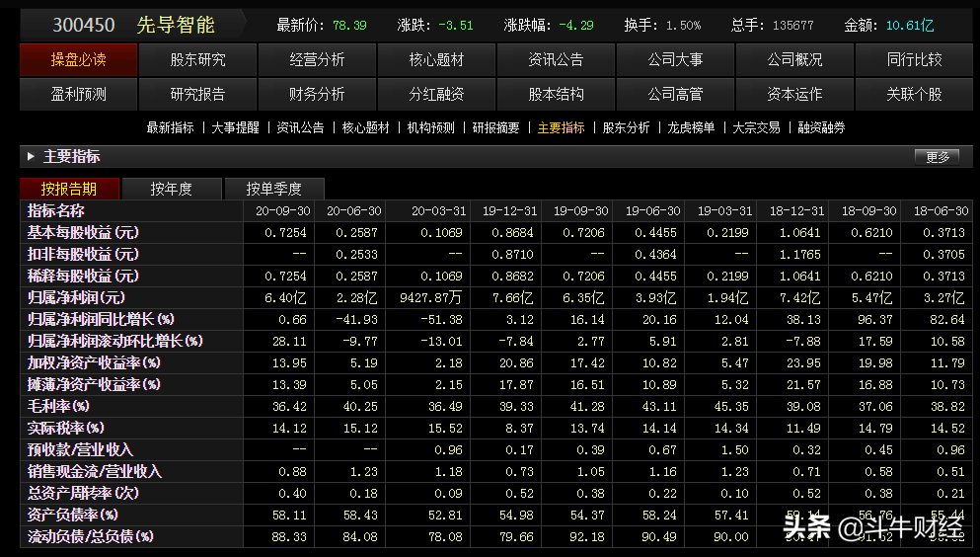Click the 20-09-30 column header
Screen dimensions: 980x557
click(x=282, y=211)
